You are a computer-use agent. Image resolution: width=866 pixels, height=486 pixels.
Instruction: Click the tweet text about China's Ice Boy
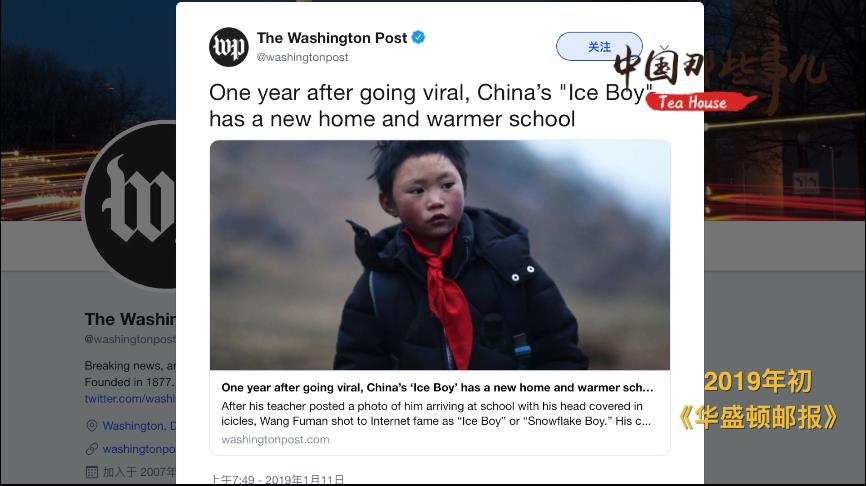click(431, 105)
